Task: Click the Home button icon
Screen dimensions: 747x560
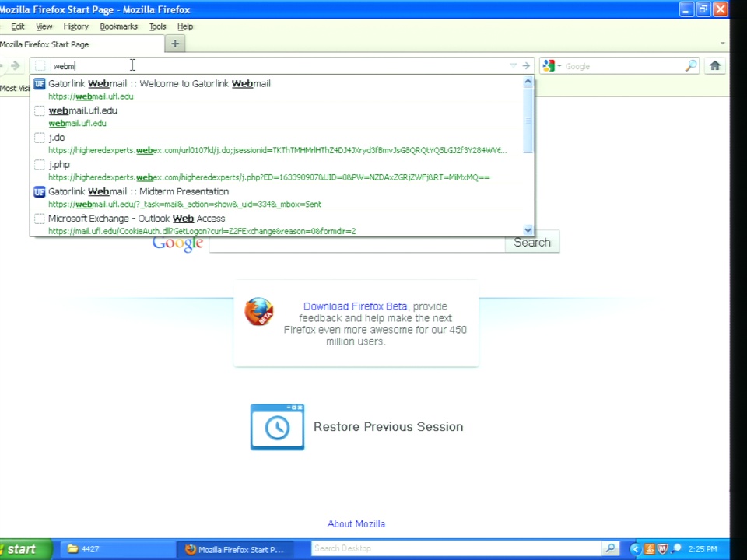Action: coord(714,65)
